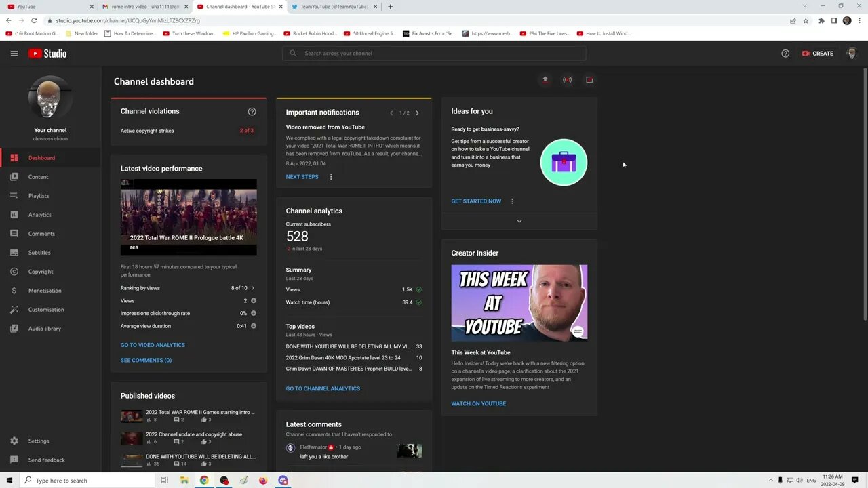Open Chrome from the taskbar
This screenshot has height=488, width=868.
[204, 481]
